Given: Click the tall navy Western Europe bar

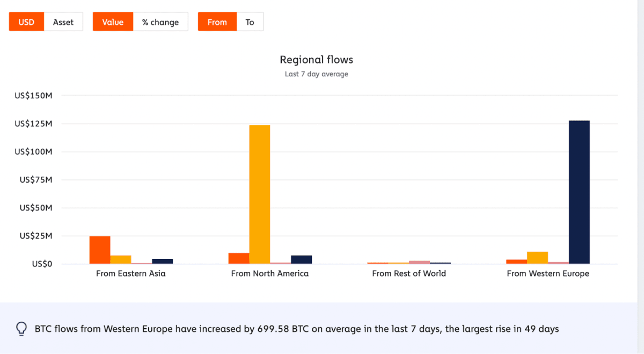Looking at the screenshot, I should pyautogui.click(x=579, y=192).
